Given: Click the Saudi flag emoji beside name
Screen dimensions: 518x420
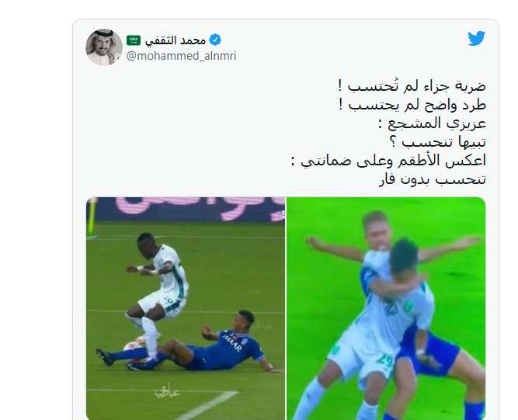Looking at the screenshot, I should pyautogui.click(x=134, y=40).
